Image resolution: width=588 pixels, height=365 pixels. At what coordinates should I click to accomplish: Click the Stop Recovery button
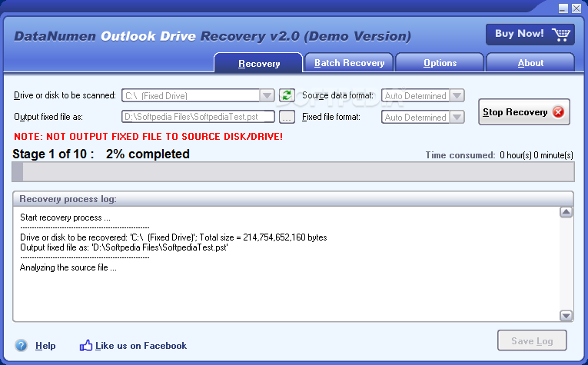[524, 111]
